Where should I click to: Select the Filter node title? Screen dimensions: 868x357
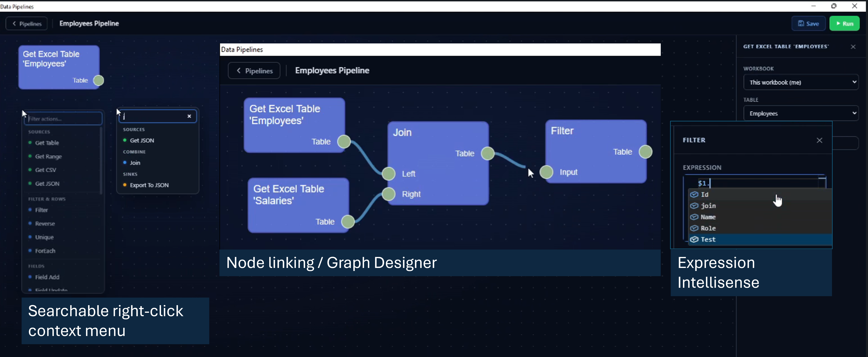[562, 131]
